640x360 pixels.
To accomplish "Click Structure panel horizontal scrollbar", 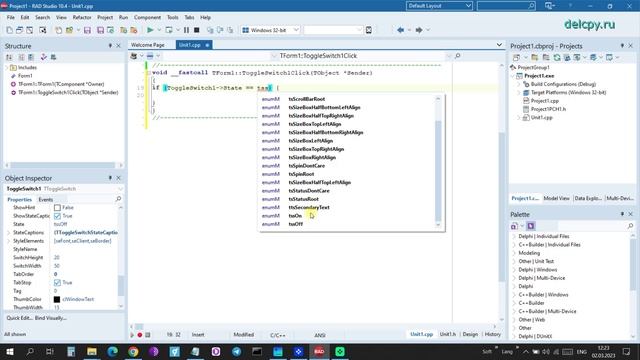I will pyautogui.click(x=63, y=165).
